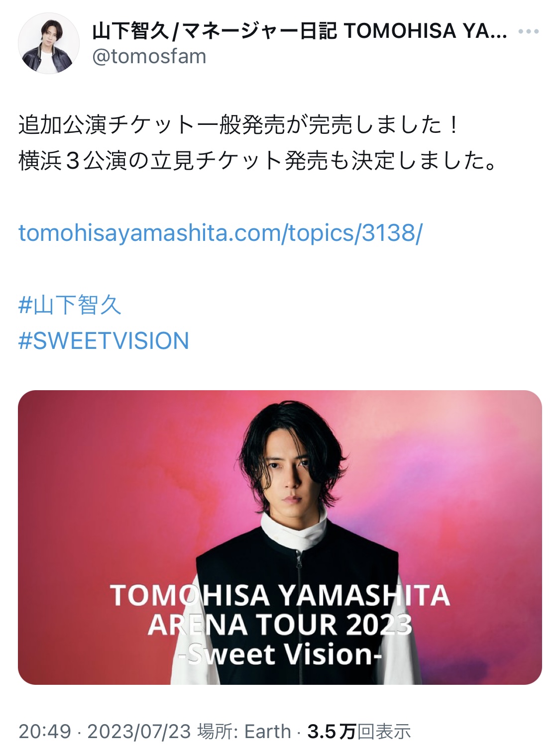Open the Arena Tour 2023 card image

coord(280,537)
